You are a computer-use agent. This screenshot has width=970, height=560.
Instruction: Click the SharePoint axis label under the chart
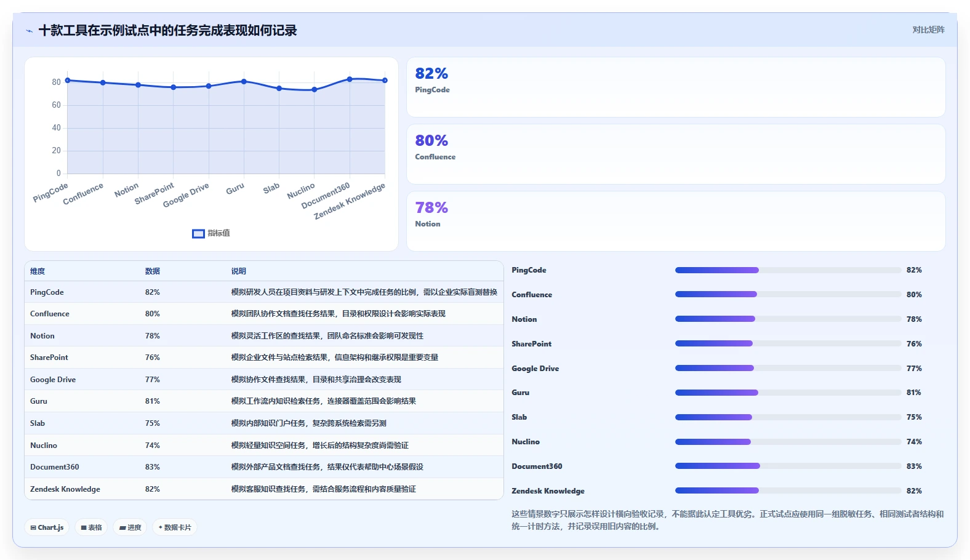(x=154, y=193)
